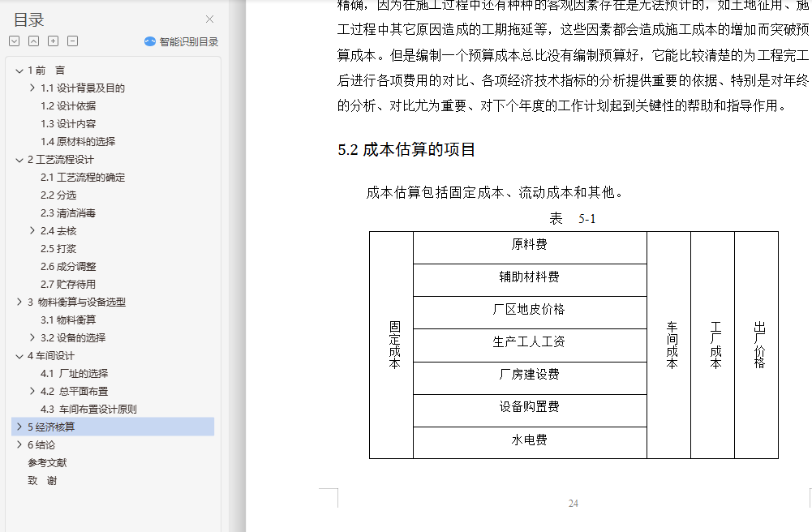
Task: Click 智能识别目录 button
Action: 181,41
